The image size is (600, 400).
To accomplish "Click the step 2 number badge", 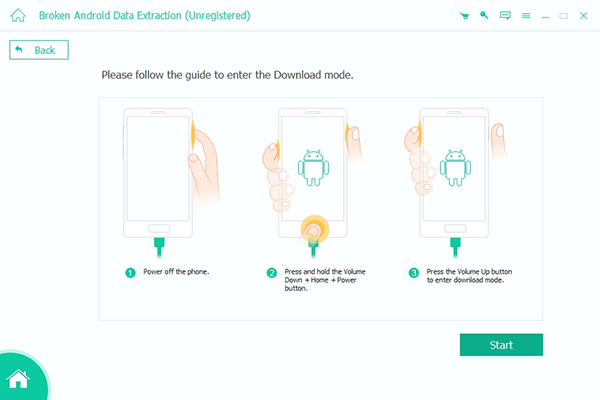I will 272,273.
